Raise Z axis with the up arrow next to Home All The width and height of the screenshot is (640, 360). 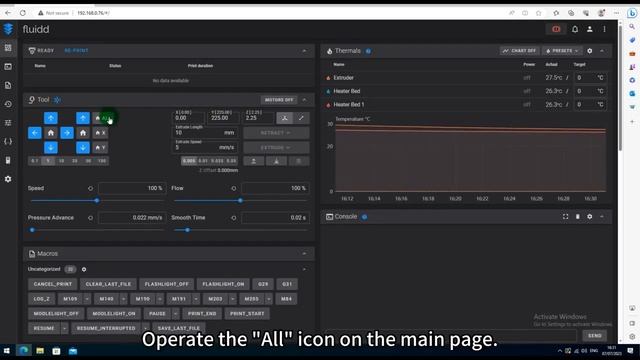coord(83,118)
